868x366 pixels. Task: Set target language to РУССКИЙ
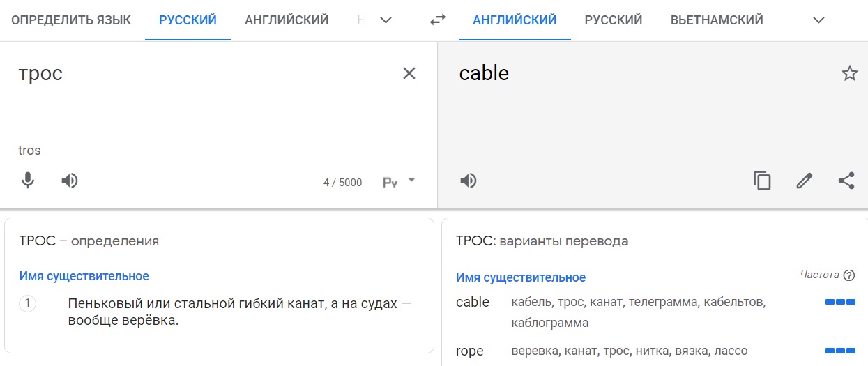click(614, 20)
